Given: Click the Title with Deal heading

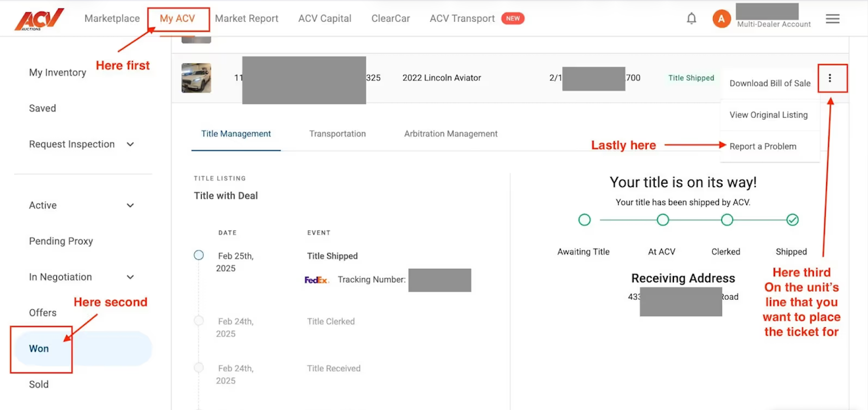Looking at the screenshot, I should (226, 195).
